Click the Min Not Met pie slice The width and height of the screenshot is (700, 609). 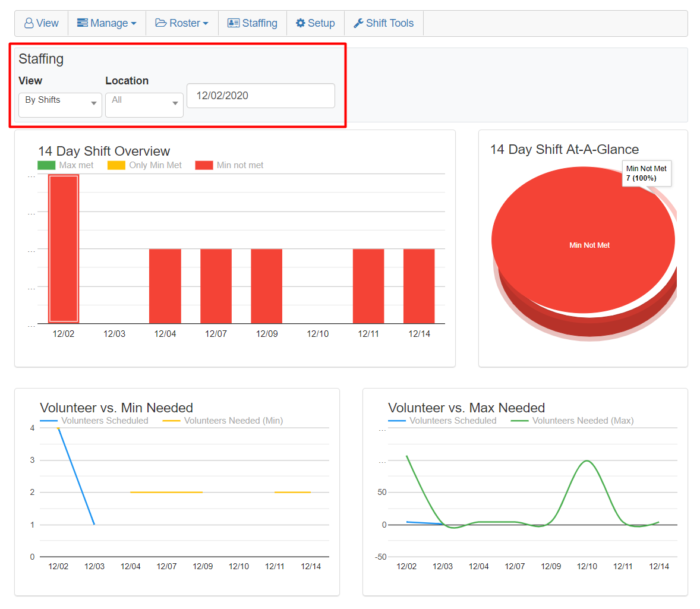pos(583,241)
